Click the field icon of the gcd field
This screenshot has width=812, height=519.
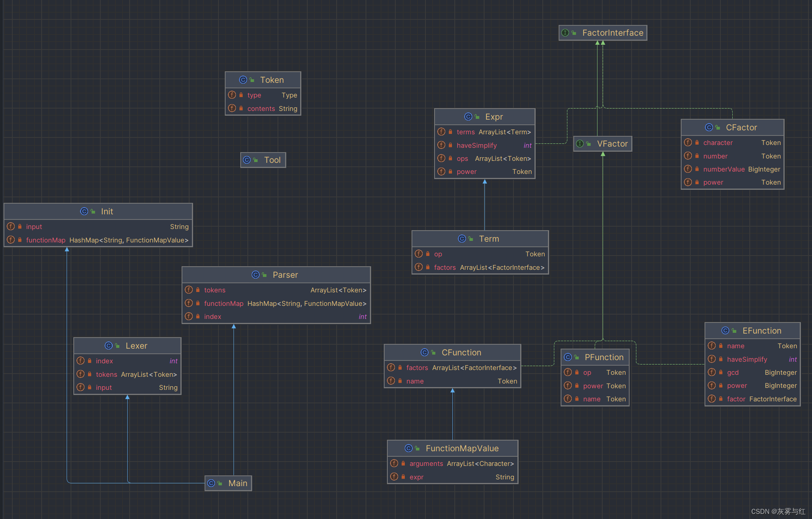pos(712,372)
